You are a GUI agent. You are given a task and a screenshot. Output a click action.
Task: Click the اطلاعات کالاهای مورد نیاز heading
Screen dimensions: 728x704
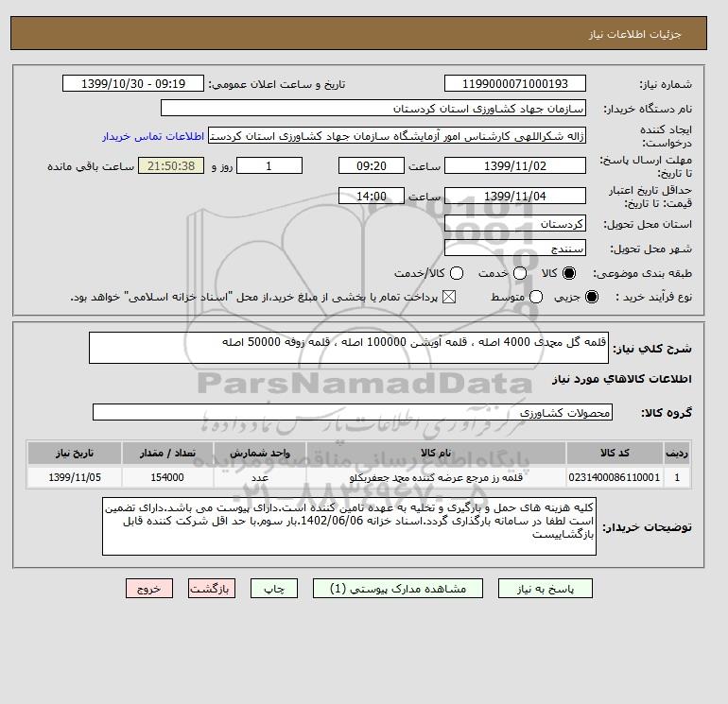(x=622, y=379)
